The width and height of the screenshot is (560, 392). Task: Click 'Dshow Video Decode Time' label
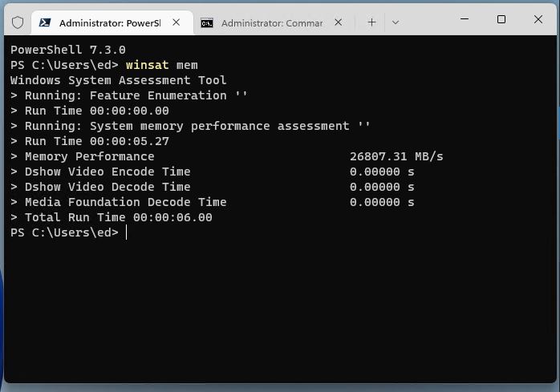[x=108, y=187]
